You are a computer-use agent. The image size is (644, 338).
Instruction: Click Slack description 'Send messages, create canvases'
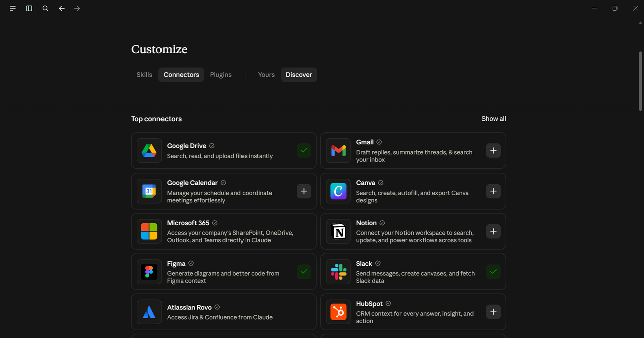click(416, 277)
